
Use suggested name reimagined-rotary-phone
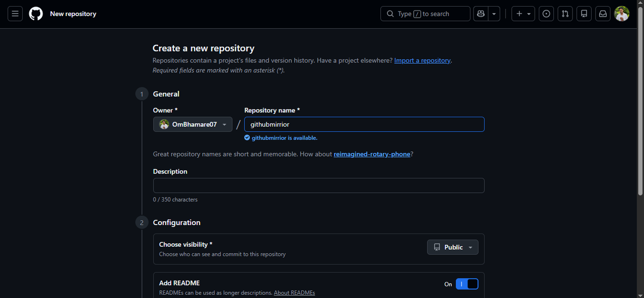pos(372,154)
